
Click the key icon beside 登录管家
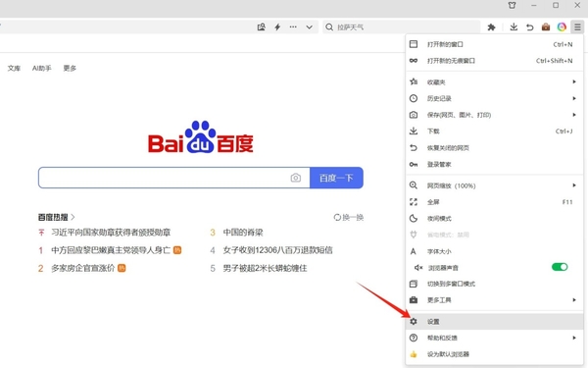pyautogui.click(x=414, y=164)
